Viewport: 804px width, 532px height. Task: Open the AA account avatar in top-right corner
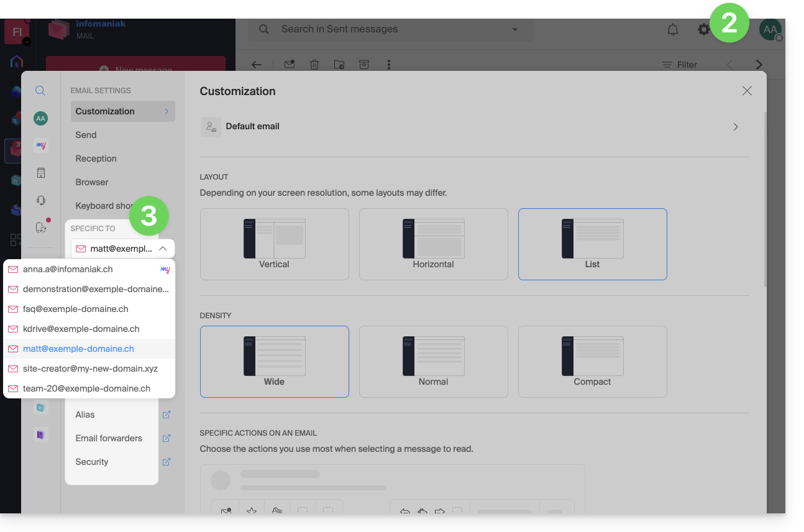(770, 29)
